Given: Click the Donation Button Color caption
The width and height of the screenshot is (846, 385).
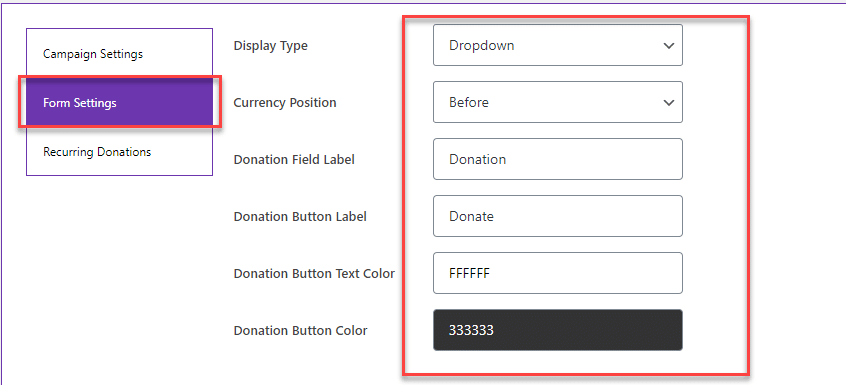Looking at the screenshot, I should tap(301, 331).
